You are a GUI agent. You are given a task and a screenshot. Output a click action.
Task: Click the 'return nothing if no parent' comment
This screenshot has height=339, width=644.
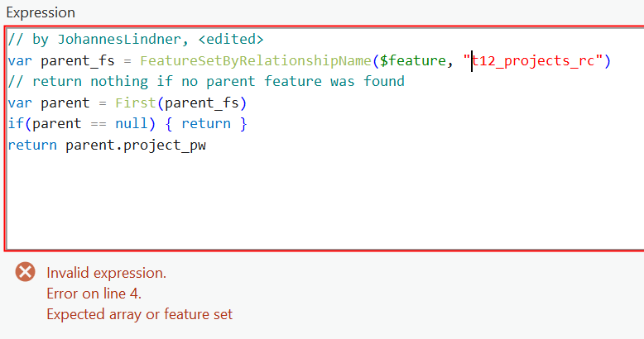205,81
